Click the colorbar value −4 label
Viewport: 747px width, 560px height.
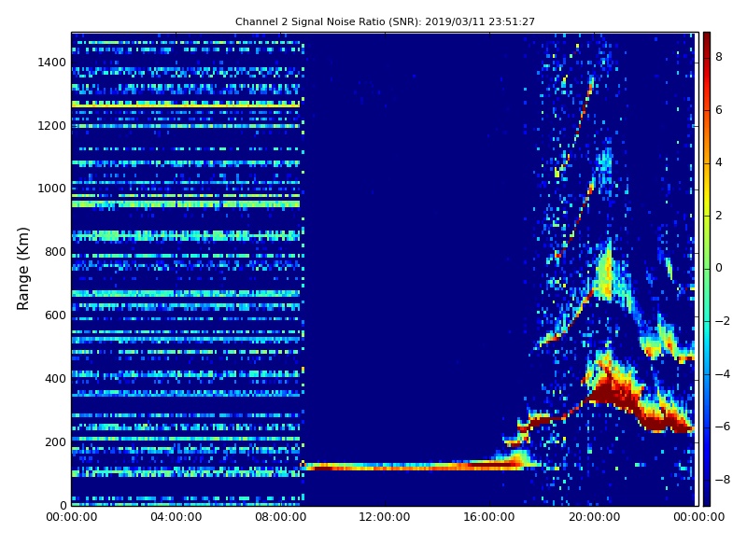[723, 374]
